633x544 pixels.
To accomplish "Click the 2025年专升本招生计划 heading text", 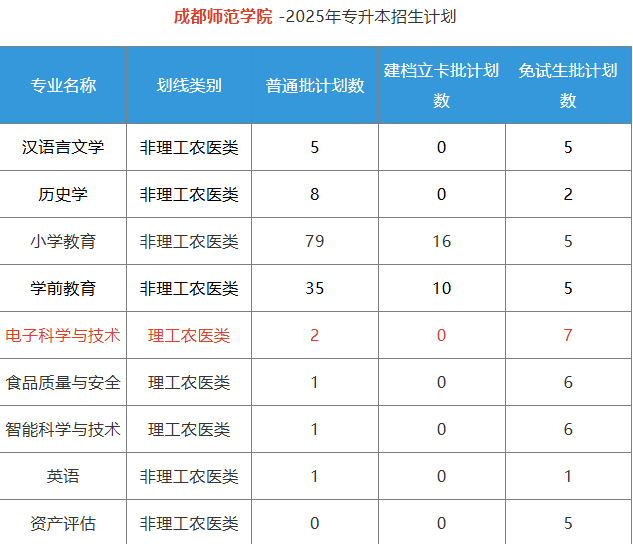I will pyautogui.click(x=371, y=17).
